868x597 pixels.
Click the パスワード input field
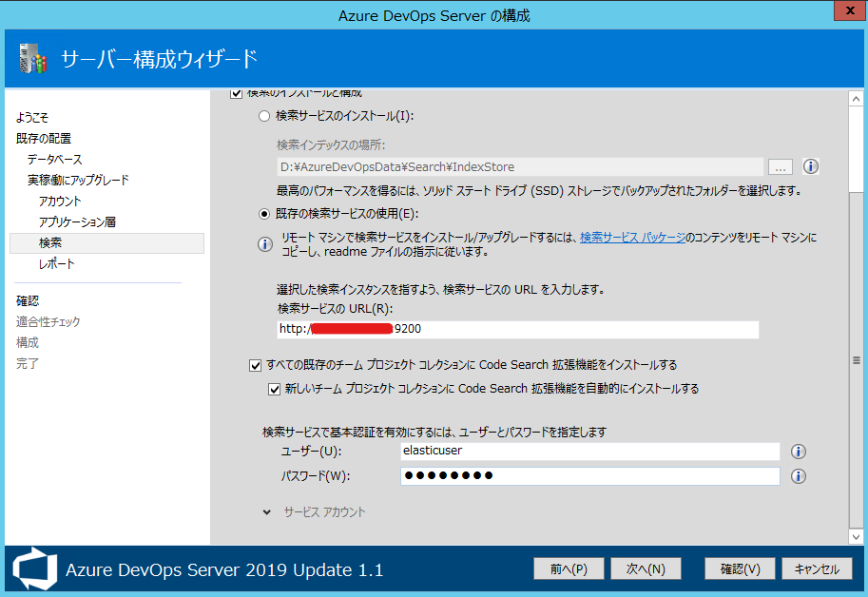coord(590,476)
